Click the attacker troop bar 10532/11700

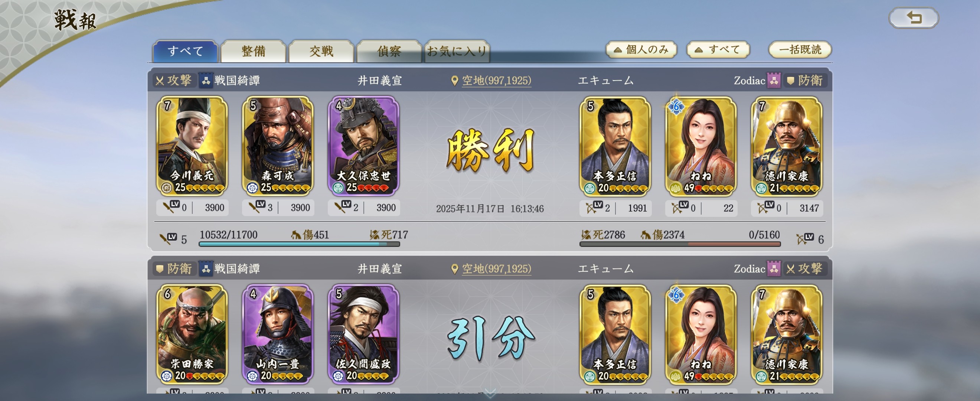coord(299,244)
